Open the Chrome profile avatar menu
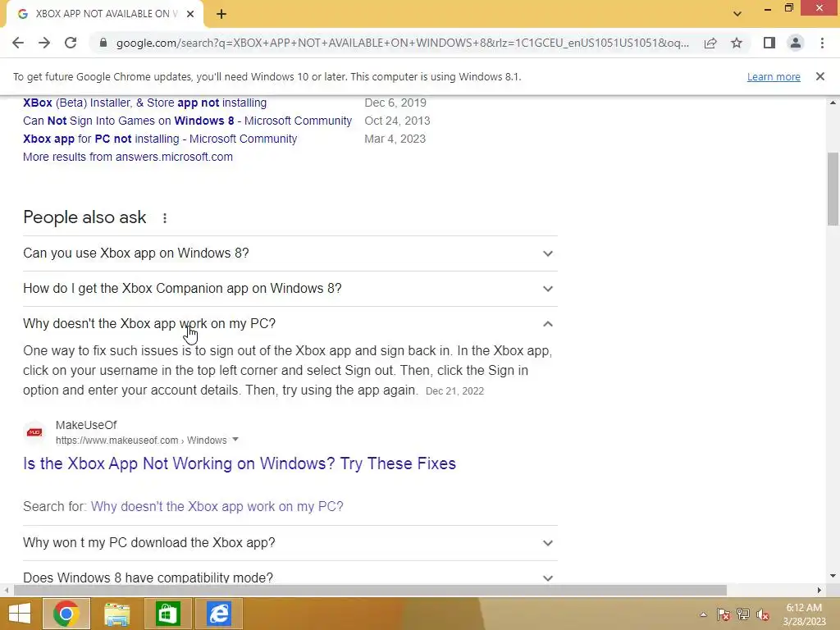Image resolution: width=840 pixels, height=630 pixels. click(x=796, y=43)
